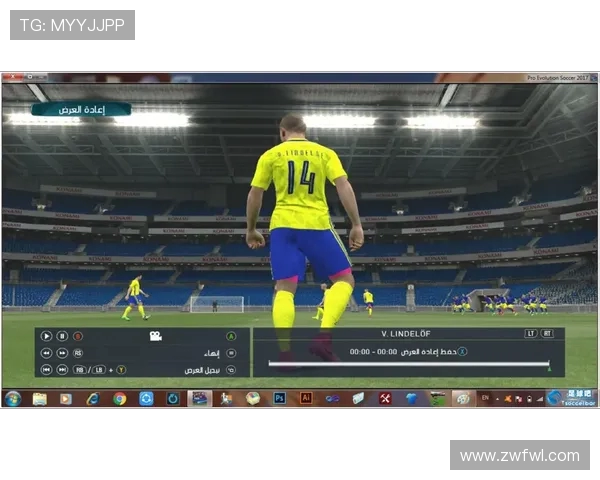The width and height of the screenshot is (600, 480).
Task: Click the 00:00 - 00:00 time readout
Action: (x=373, y=351)
